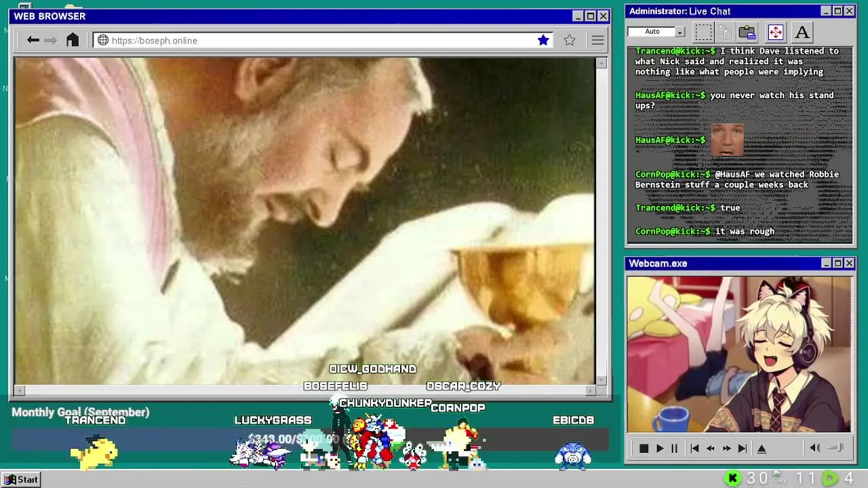The height and width of the screenshot is (488, 868).
Task: Select the marquee selection tool in Live Chat
Action: tap(704, 32)
